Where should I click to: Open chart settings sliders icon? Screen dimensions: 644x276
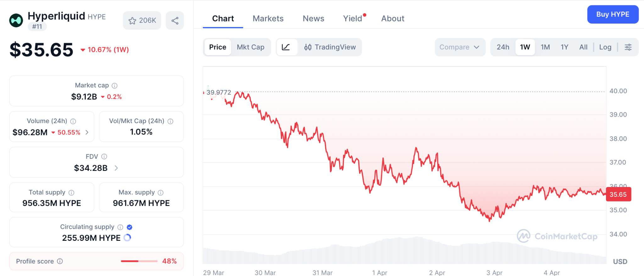[628, 47]
